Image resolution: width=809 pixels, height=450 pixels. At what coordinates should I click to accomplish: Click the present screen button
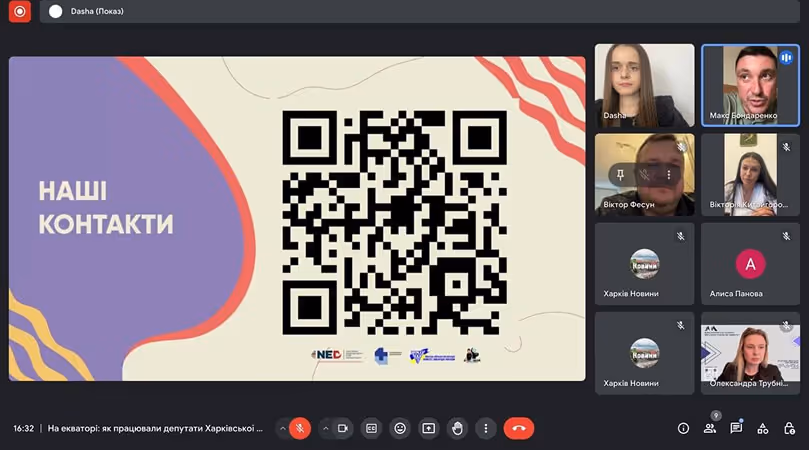429,428
